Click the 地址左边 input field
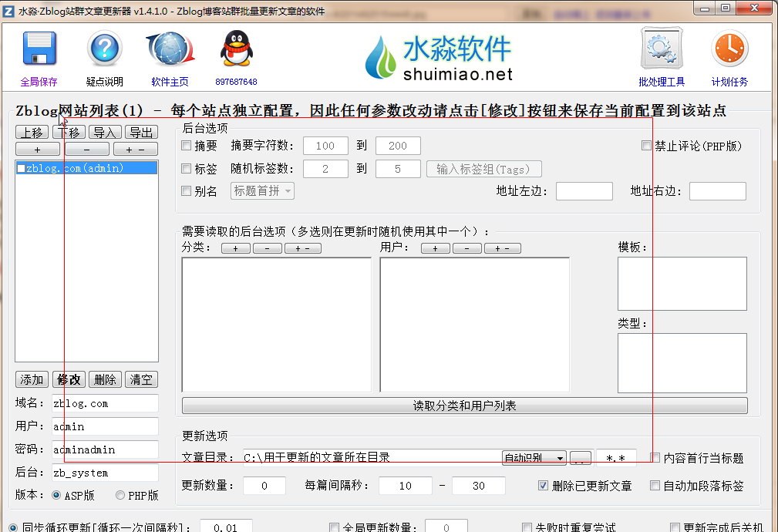This screenshot has width=778, height=532. [x=584, y=191]
